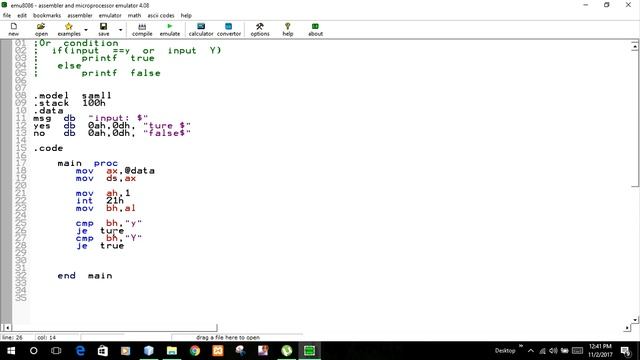Click the 'cmp bh,"Y"' line
Screen dimensions: 640x360
click(x=109, y=238)
